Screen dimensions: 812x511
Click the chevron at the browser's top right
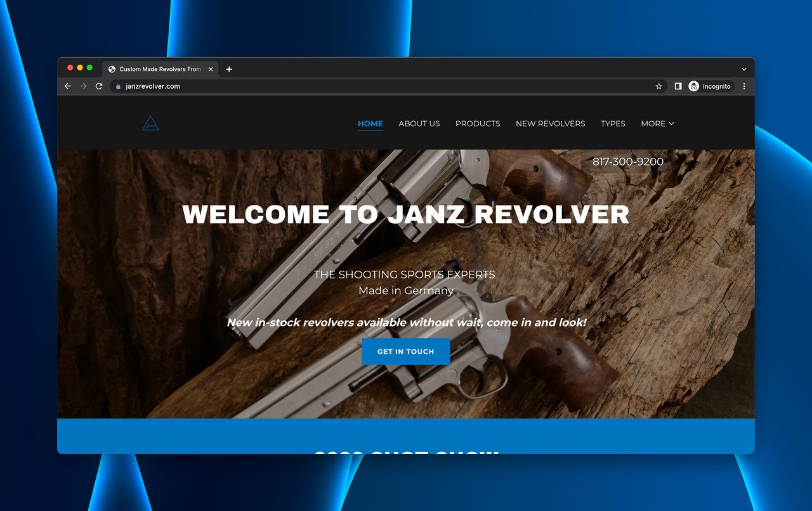pyautogui.click(x=743, y=69)
